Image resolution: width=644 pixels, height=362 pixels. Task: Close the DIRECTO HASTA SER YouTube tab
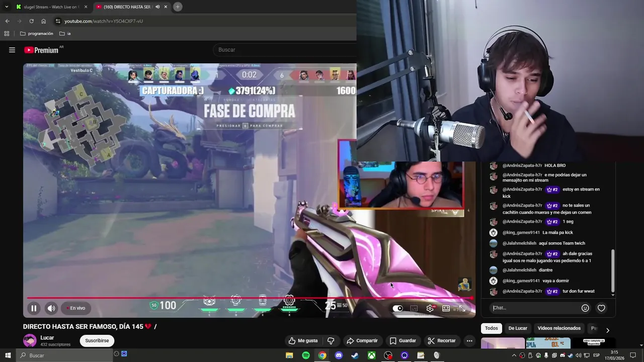(166, 7)
